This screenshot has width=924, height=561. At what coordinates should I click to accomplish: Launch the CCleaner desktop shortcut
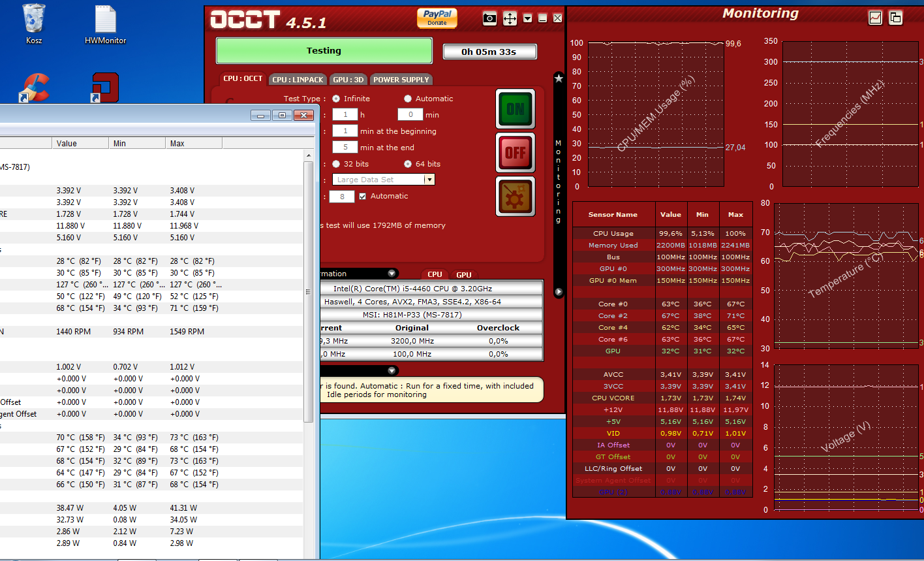(35, 88)
